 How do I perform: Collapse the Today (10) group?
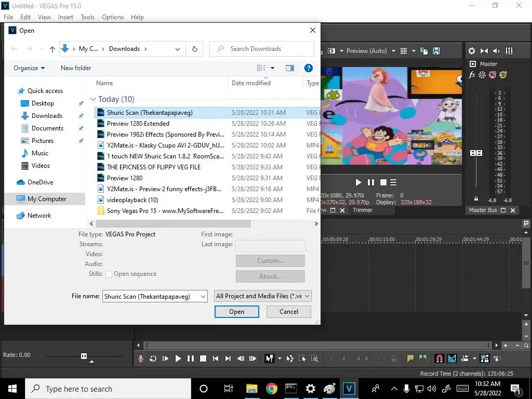93,99
